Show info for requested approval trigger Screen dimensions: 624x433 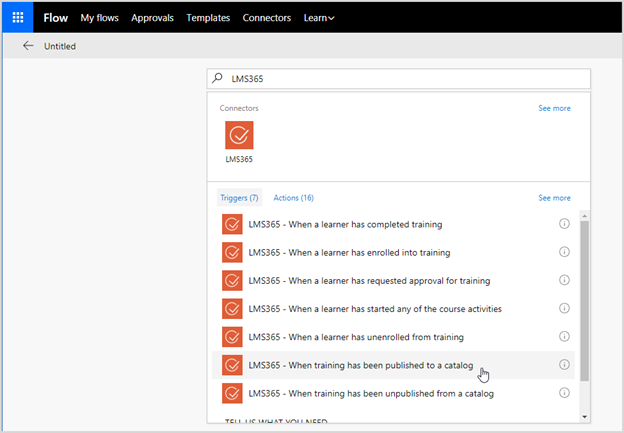click(564, 280)
